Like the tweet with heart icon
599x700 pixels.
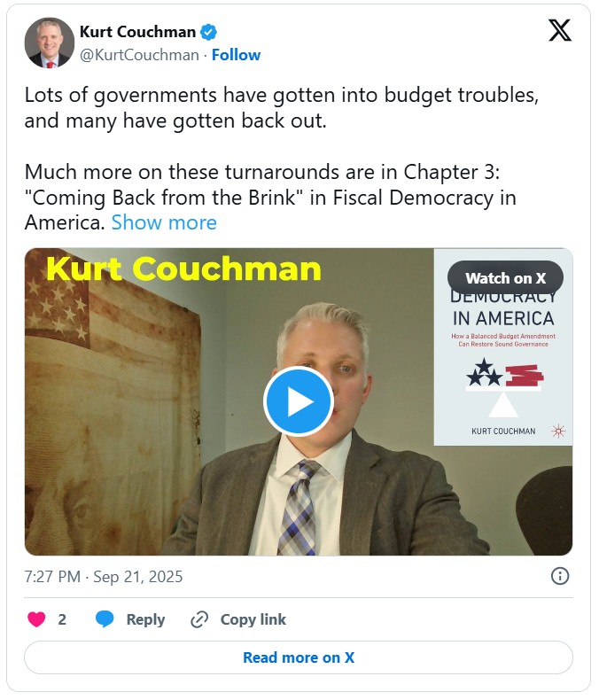click(x=36, y=619)
